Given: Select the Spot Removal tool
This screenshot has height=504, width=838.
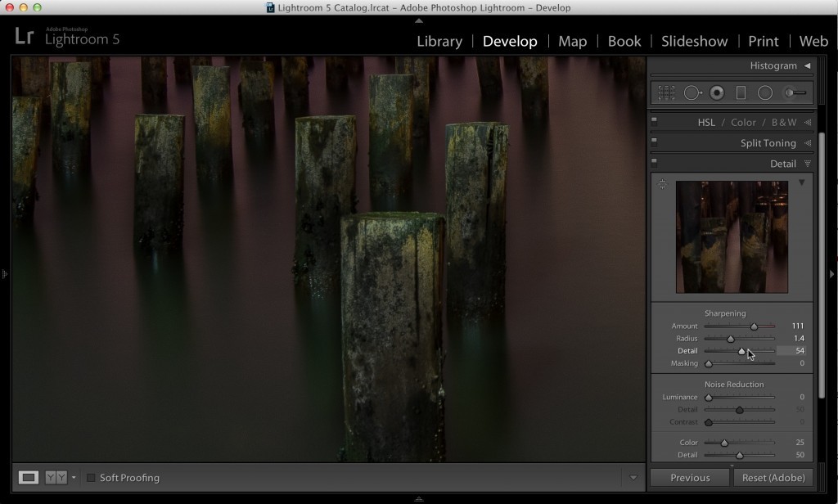Looking at the screenshot, I should (692, 93).
